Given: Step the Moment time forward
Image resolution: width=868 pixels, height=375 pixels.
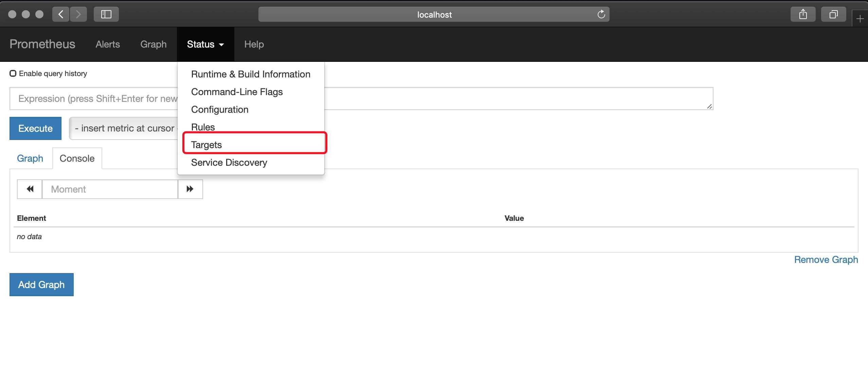Looking at the screenshot, I should (190, 189).
